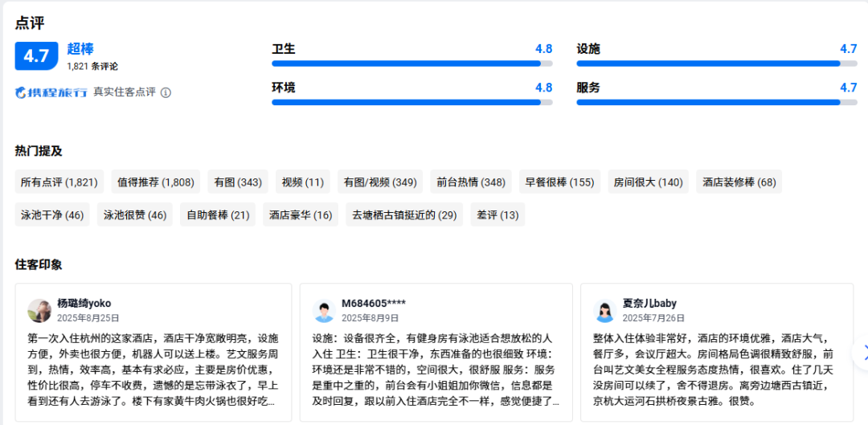Viewport: 868px width, 425px height.
Task: Show next reviews with right arrow
Action: (x=864, y=352)
